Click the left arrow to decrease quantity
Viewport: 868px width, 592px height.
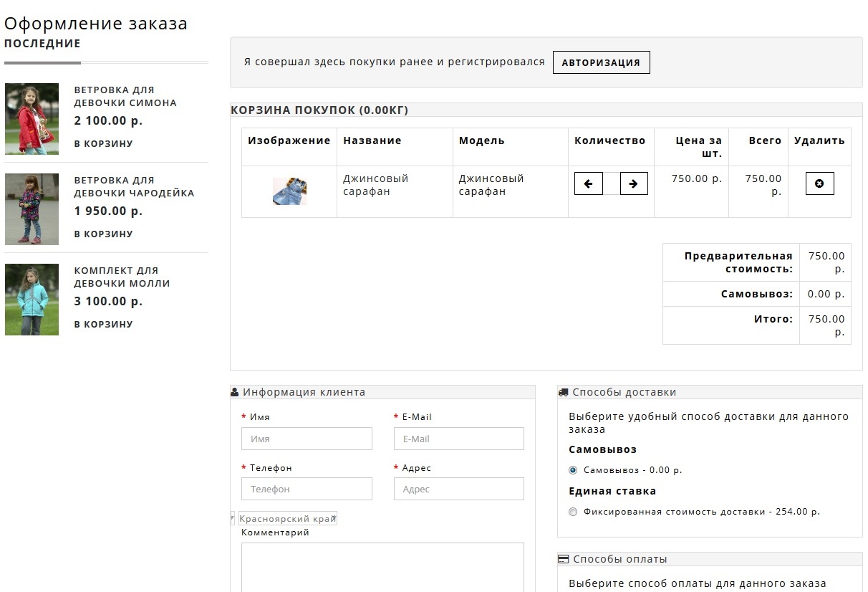point(588,183)
